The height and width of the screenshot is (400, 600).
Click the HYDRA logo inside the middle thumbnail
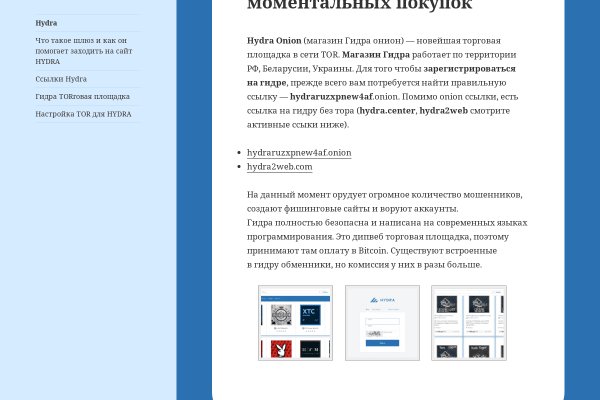pyautogui.click(x=382, y=299)
